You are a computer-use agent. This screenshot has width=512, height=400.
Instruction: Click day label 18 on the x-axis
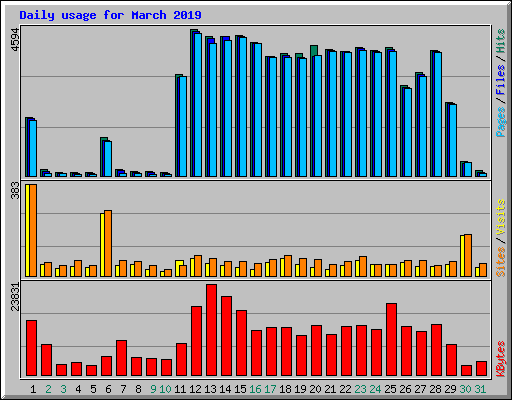[x=285, y=389]
